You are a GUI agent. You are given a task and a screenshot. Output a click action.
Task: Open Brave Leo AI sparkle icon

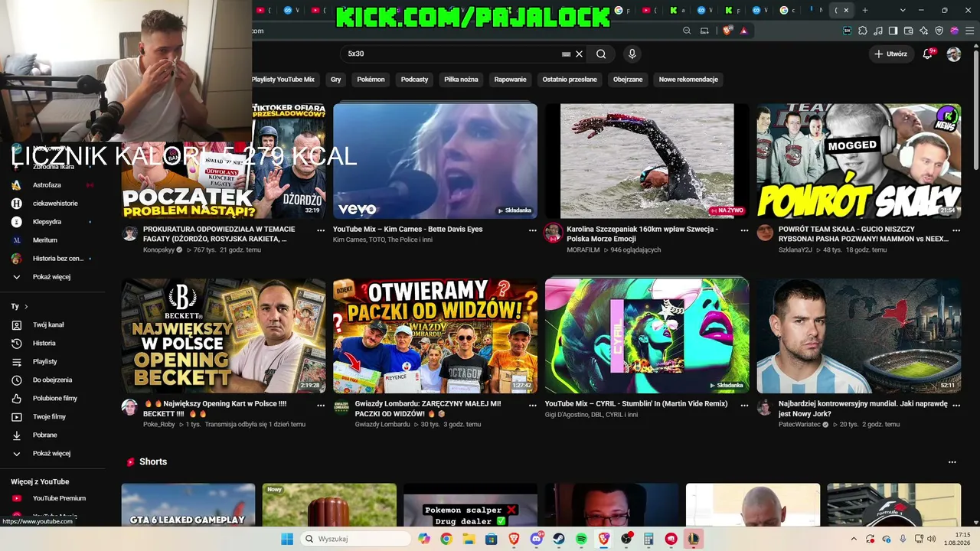click(x=924, y=31)
